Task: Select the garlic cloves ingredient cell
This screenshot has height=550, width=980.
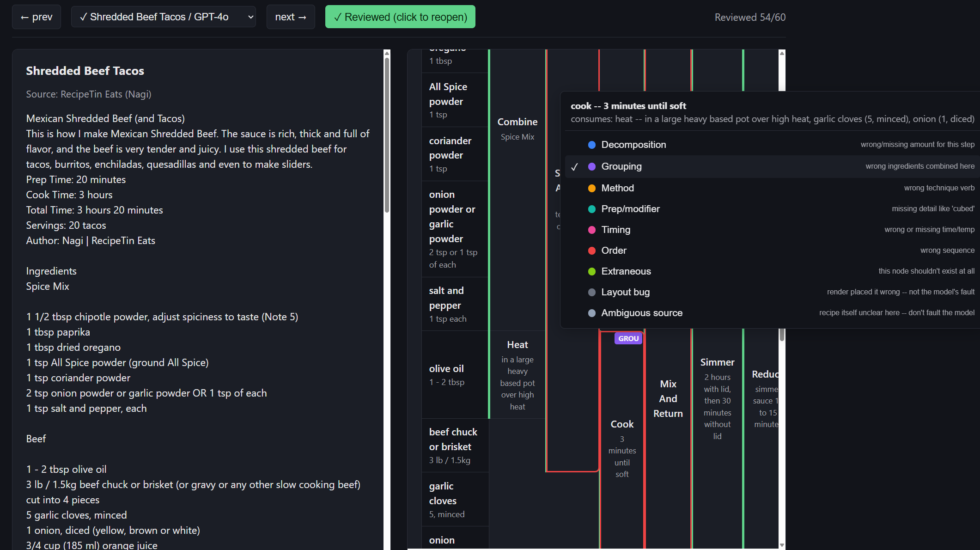Action: point(455,499)
